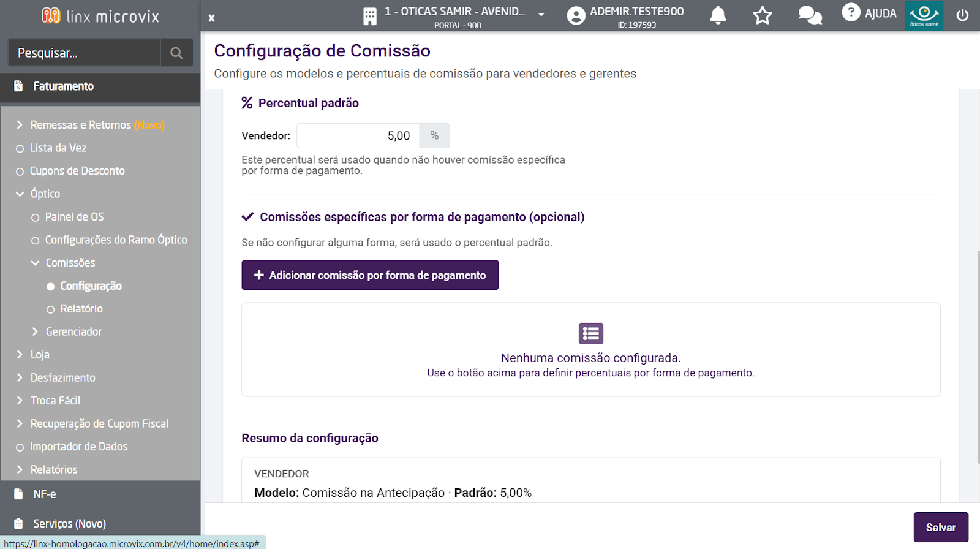The image size is (980, 549).
Task: Collapse the Óptico tree section
Action: point(20,194)
